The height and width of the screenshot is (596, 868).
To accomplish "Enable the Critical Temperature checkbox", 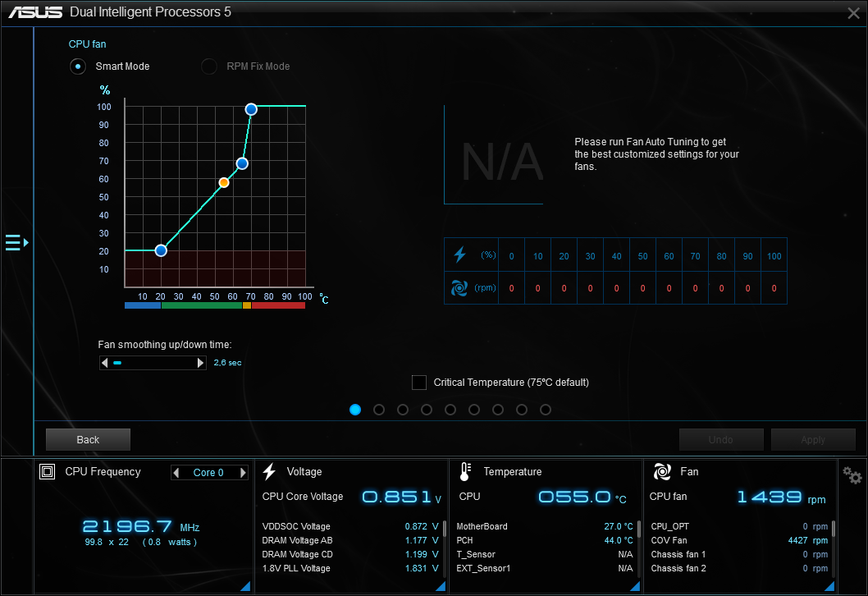I will (x=419, y=383).
